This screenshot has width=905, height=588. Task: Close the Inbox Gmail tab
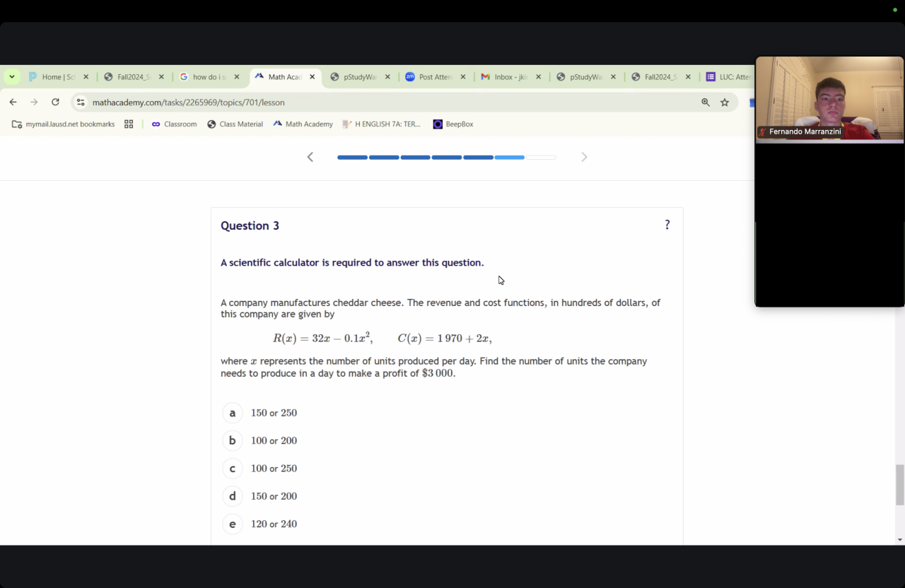coord(538,77)
